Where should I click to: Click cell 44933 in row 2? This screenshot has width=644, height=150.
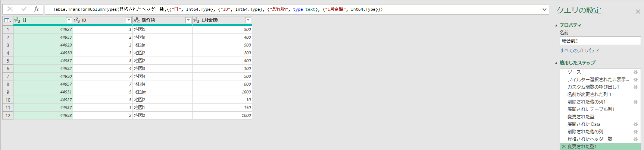[43, 37]
